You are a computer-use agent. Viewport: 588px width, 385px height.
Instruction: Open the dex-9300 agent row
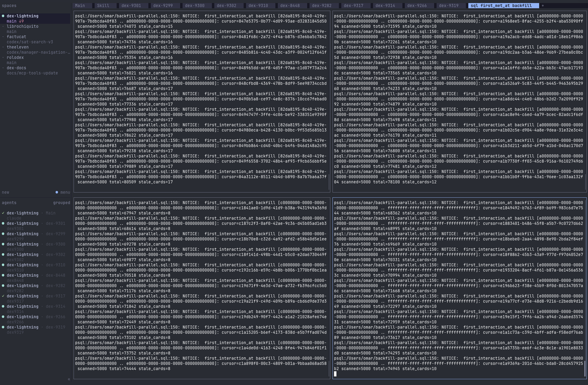click(x=35, y=246)
